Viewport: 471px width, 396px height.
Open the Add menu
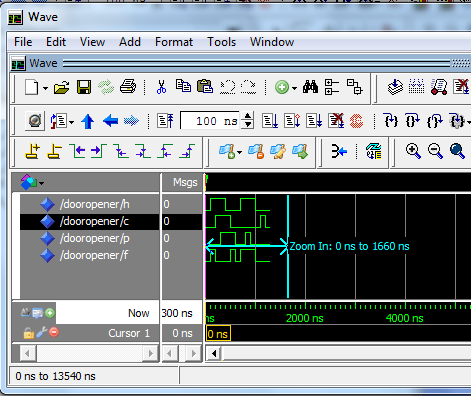coord(130,42)
